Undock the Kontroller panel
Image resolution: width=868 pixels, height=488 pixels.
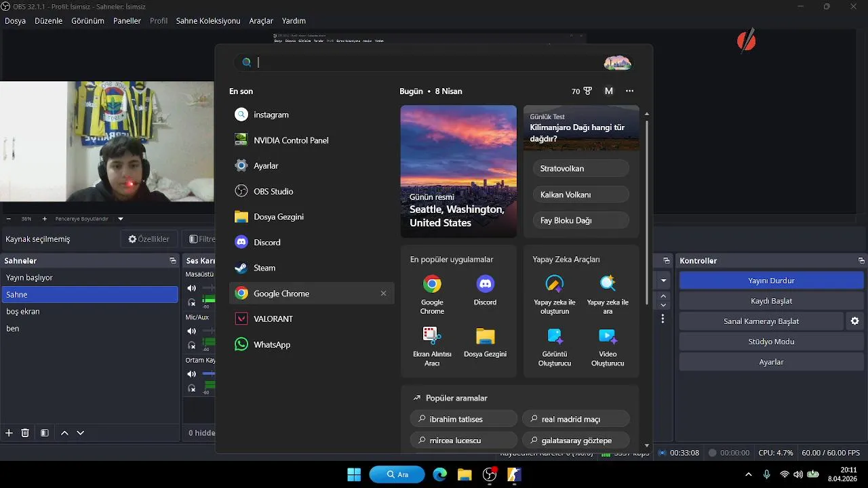point(861,261)
